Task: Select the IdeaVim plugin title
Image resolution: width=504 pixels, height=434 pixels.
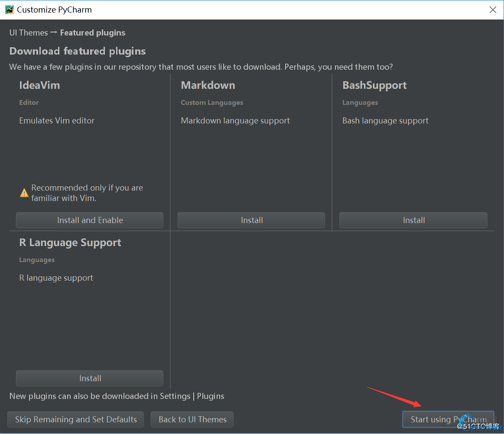Action: tap(39, 85)
